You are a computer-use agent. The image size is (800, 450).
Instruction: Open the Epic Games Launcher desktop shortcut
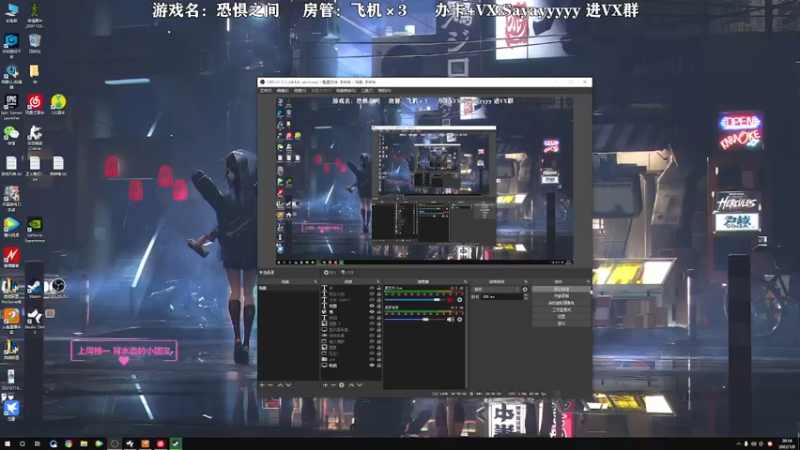click(11, 105)
